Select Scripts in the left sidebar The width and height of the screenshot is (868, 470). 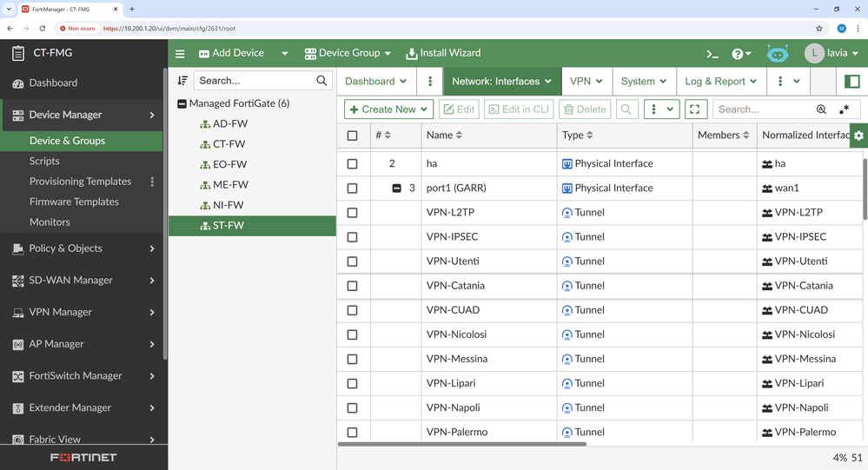(44, 161)
